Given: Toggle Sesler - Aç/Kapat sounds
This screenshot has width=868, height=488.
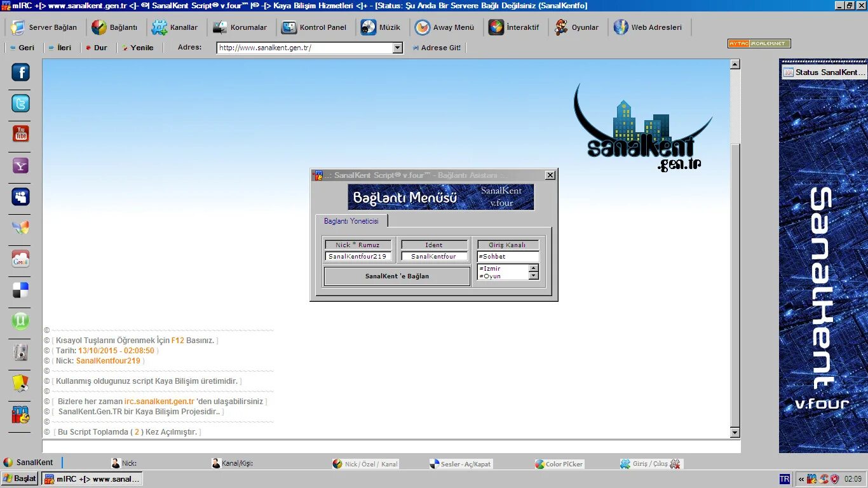Looking at the screenshot, I should pyautogui.click(x=461, y=464).
